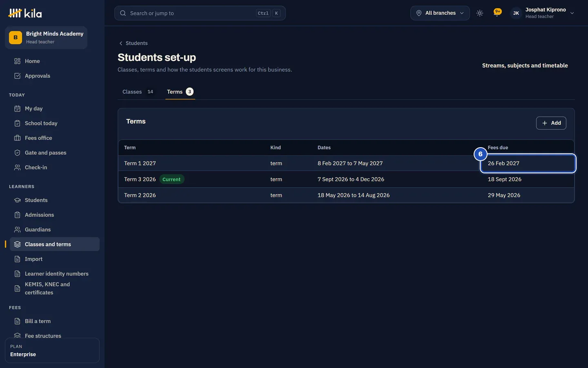Screen dimensions: 588x368
Task: Open Streams, subjects and timetable link
Action: point(525,65)
